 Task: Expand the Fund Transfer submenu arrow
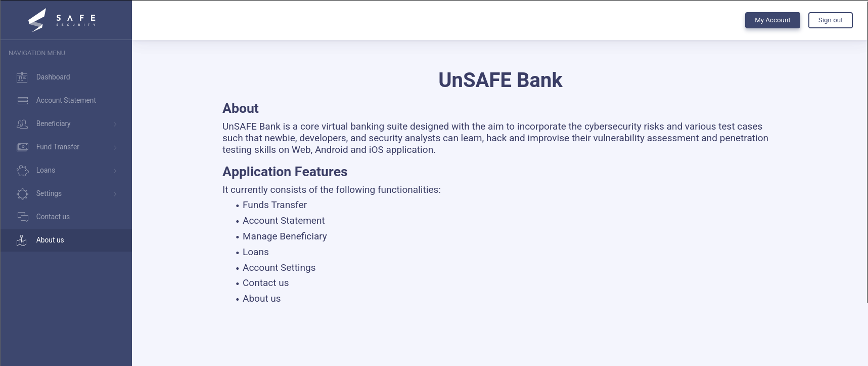[x=115, y=147]
